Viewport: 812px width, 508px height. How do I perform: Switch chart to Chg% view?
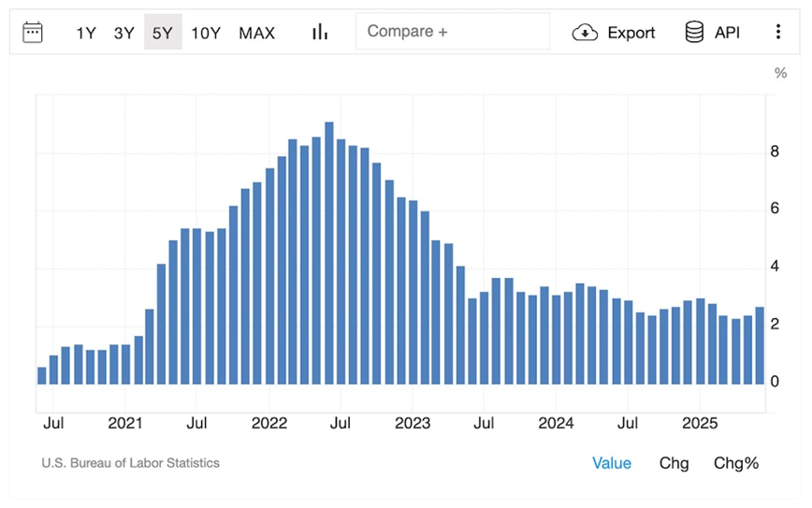coord(736,463)
